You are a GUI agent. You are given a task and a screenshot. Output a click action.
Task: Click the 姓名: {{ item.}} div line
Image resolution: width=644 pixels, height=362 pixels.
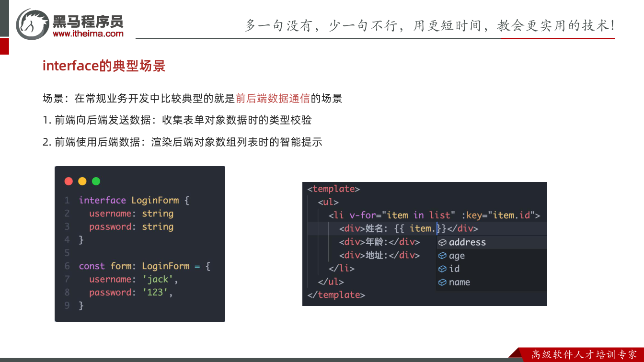coord(408,228)
